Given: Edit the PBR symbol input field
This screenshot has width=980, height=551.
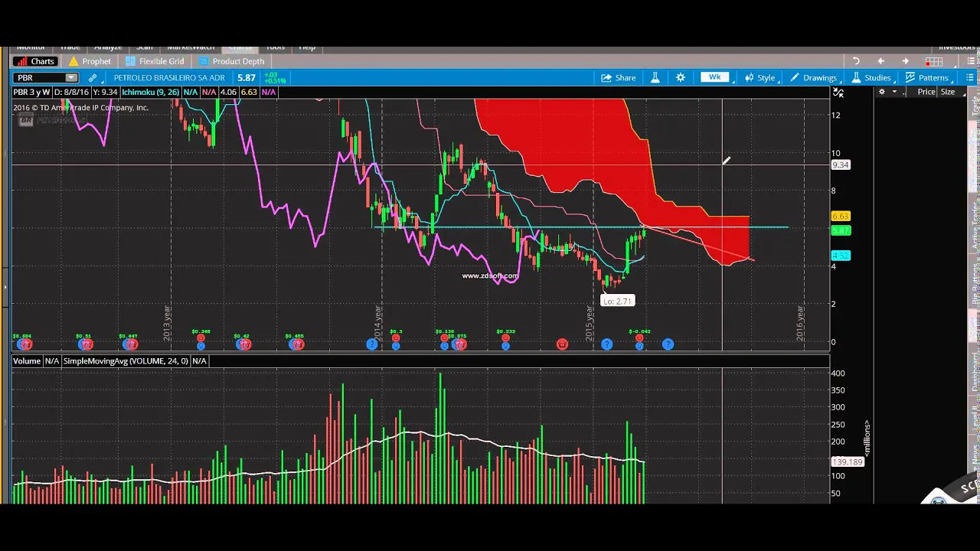Looking at the screenshot, I should click(39, 78).
